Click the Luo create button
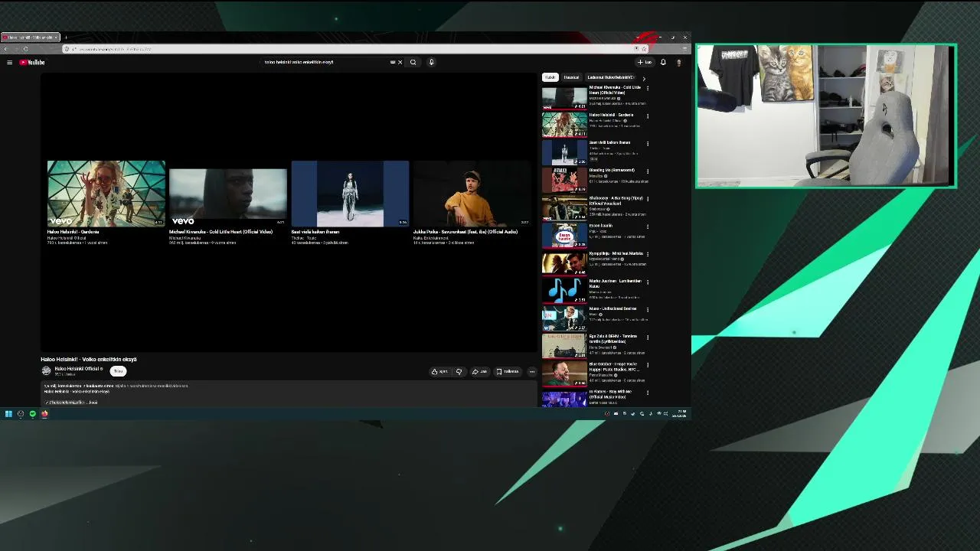 645,62
